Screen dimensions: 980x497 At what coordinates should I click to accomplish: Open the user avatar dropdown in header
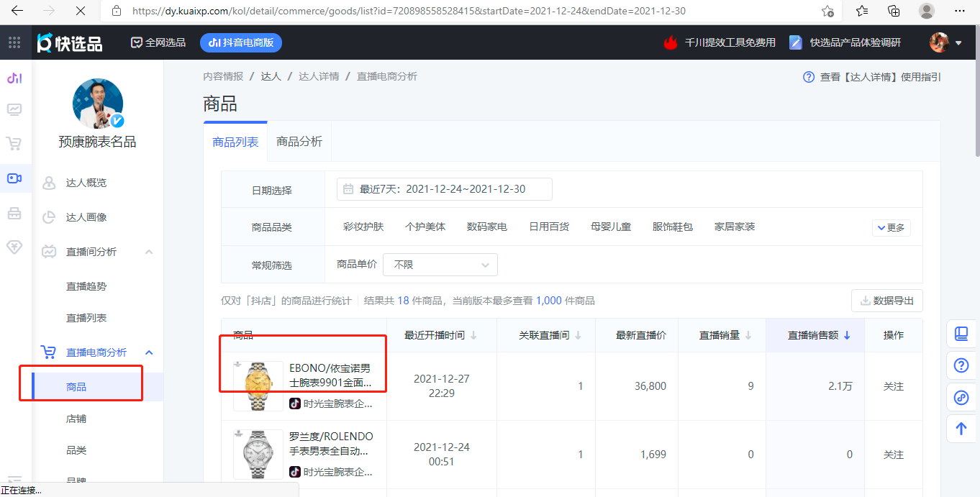pos(945,42)
